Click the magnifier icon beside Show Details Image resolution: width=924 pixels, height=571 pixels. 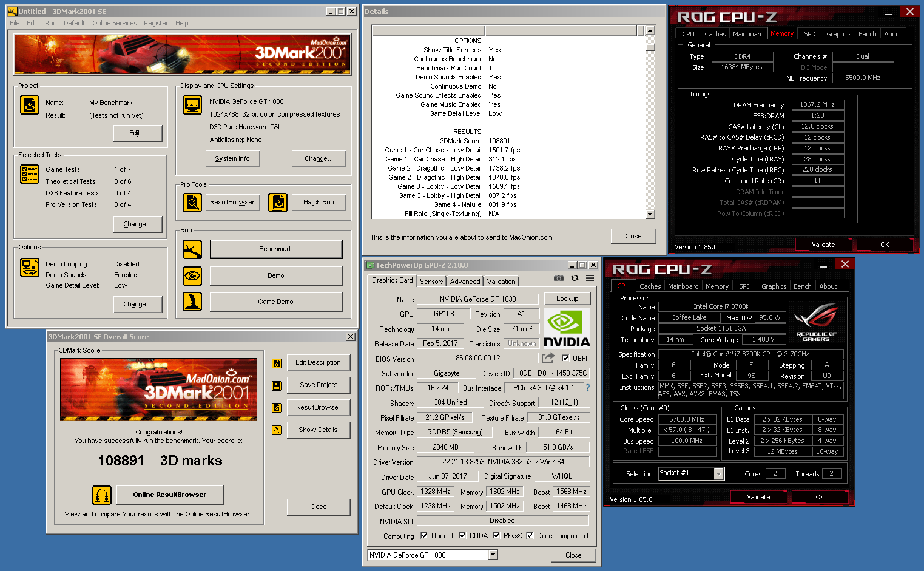coord(277,430)
